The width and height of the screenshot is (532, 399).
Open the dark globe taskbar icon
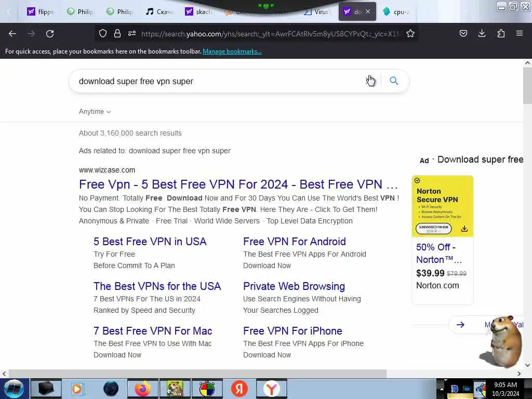coord(111,389)
